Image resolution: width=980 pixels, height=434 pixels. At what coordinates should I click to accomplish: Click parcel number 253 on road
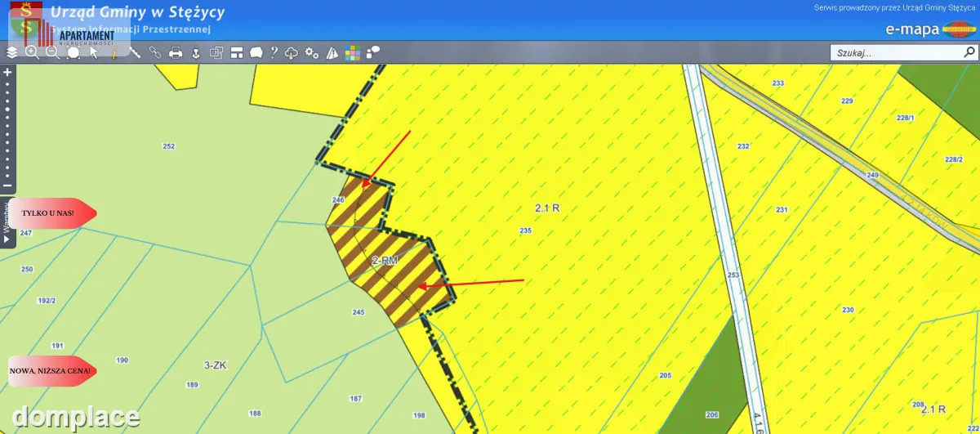coord(733,275)
